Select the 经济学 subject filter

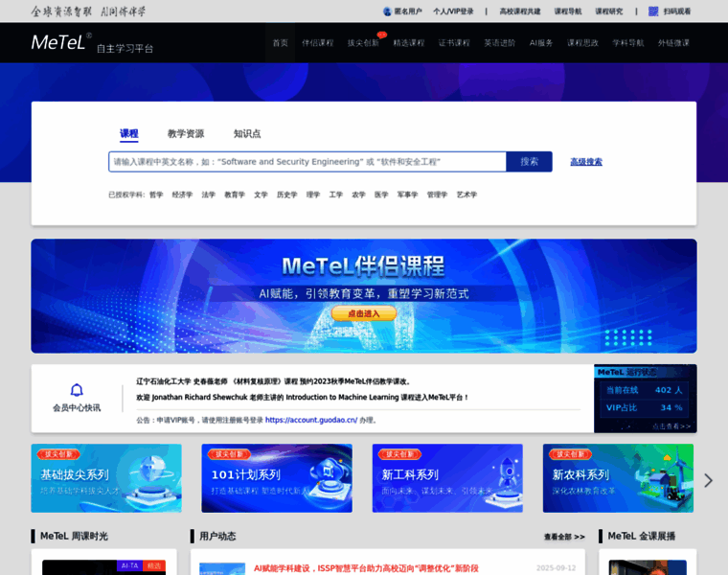182,195
